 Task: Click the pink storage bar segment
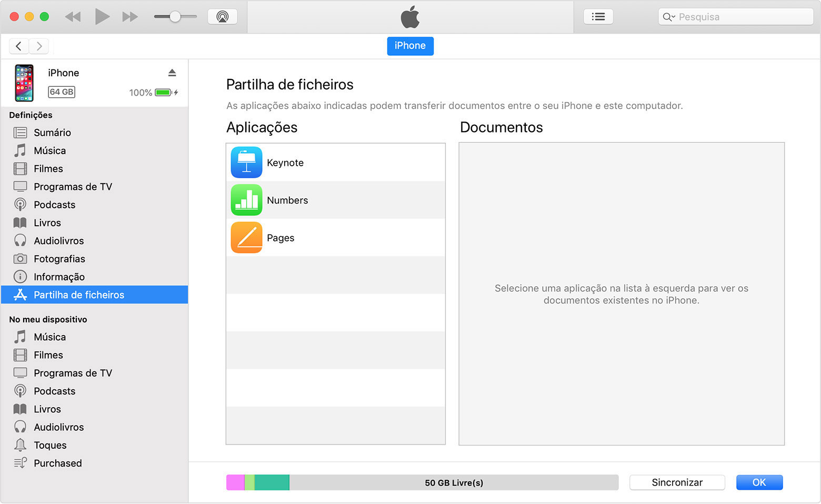click(235, 482)
